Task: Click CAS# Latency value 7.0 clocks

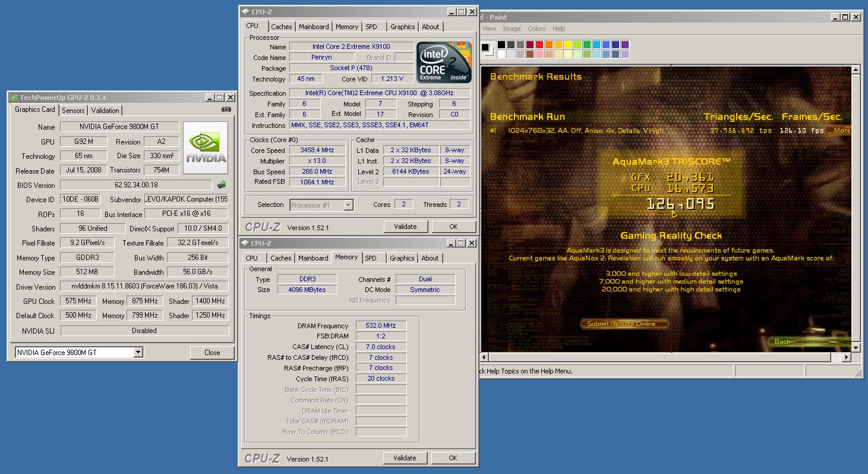Action: point(381,347)
